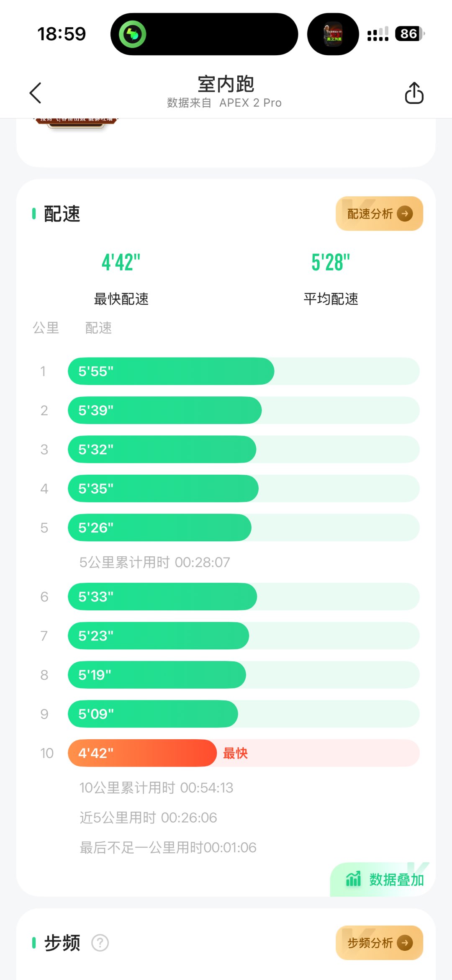The image size is (452, 980).
Task: Tap kilometer 9 pace bar 5'09"
Action: pos(153,714)
